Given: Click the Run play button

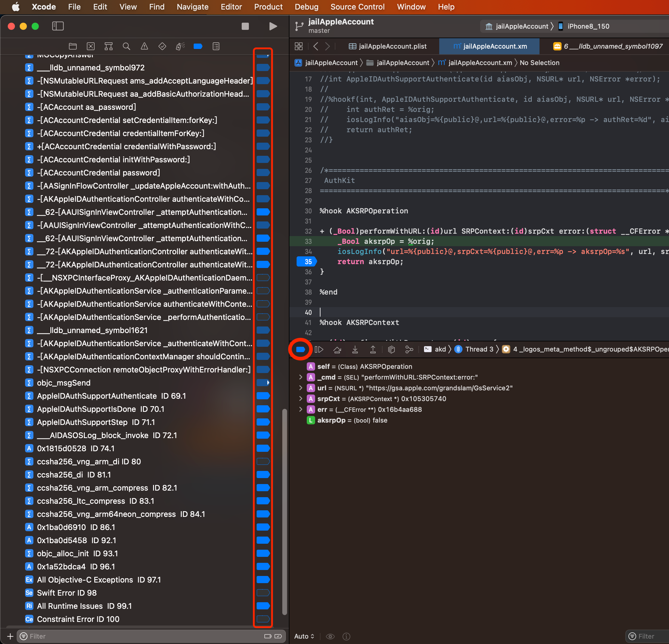Looking at the screenshot, I should coord(273,26).
